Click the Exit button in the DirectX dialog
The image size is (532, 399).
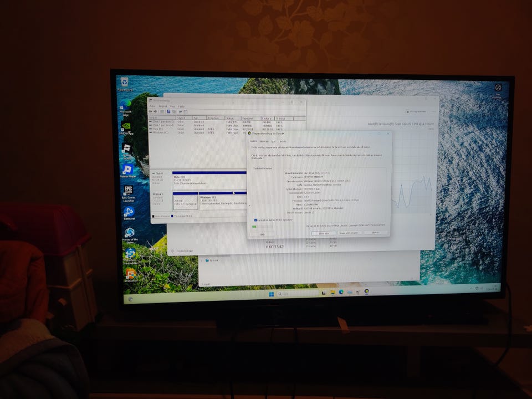(x=376, y=232)
